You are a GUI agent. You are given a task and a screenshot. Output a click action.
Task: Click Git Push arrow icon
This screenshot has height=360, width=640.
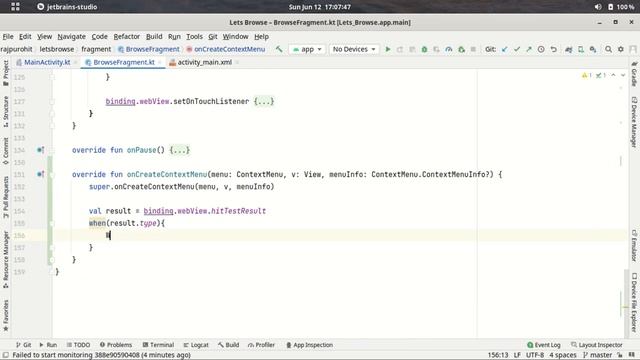529,49
